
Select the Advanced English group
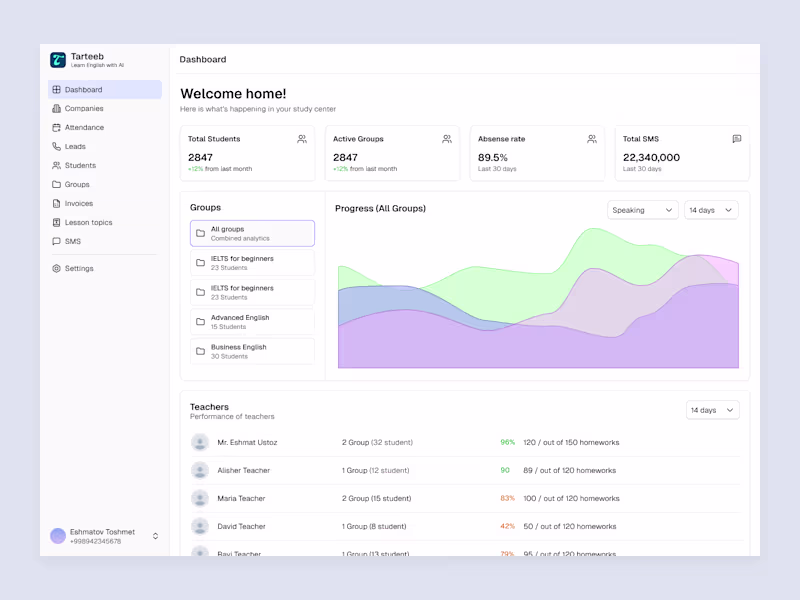(253, 322)
